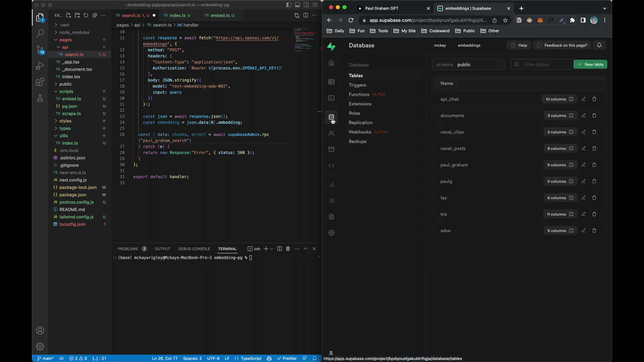Toggle the bottom panel layout in VS Code title bar
Image resolution: width=644 pixels, height=362 pixels.
pos(297,5)
